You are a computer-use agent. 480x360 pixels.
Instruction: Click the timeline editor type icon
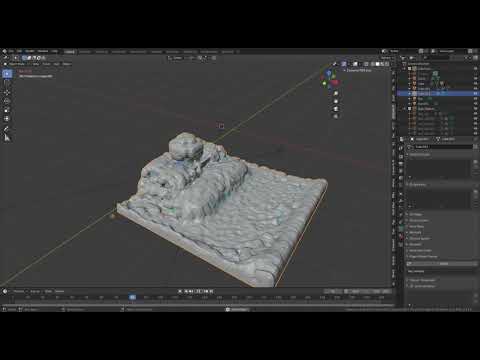(x=5, y=291)
